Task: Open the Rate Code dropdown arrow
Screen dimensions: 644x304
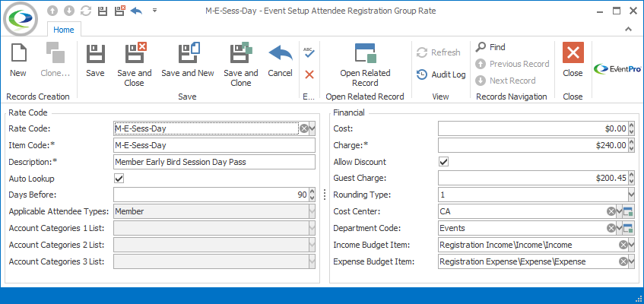Action: [x=312, y=129]
